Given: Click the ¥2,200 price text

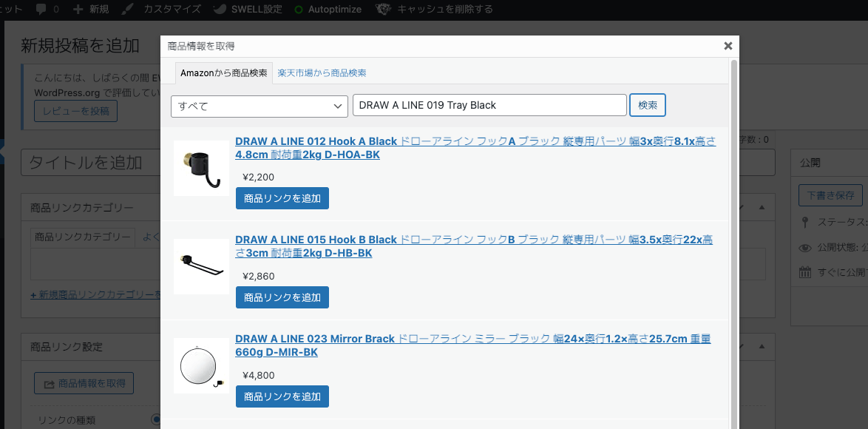Looking at the screenshot, I should point(259,177).
